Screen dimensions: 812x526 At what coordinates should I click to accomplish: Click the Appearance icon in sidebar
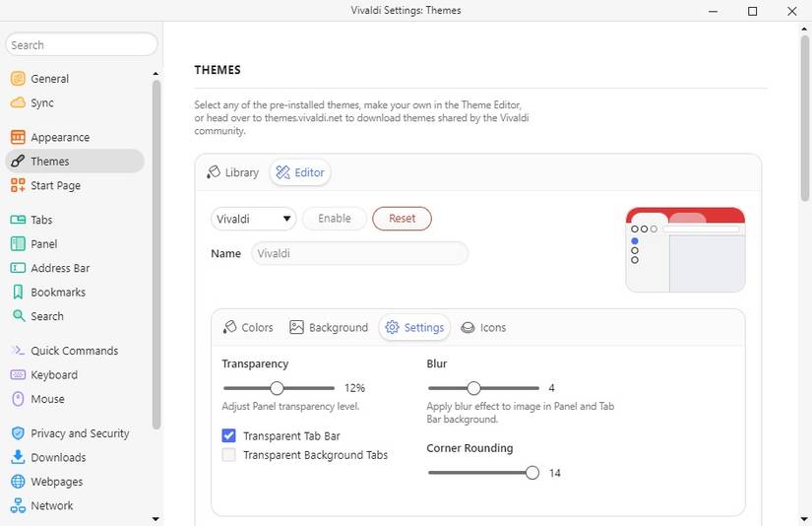coord(18,137)
